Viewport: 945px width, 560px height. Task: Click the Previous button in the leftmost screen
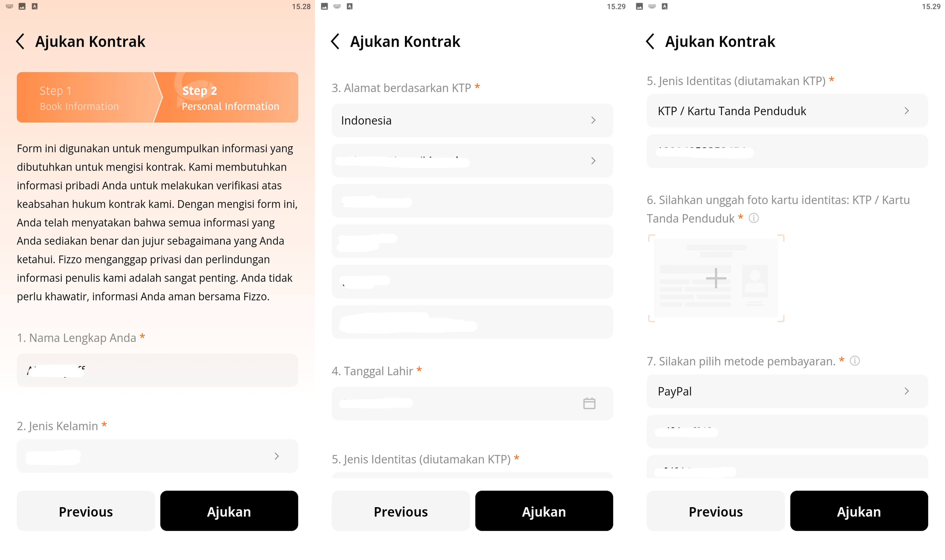point(86,511)
